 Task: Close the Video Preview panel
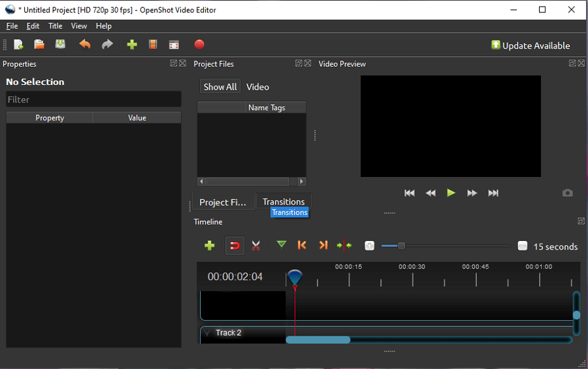(x=581, y=63)
